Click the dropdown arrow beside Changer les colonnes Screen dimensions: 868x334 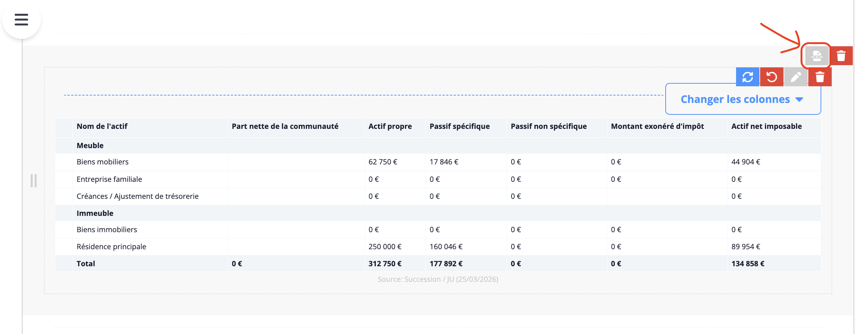[x=799, y=100]
